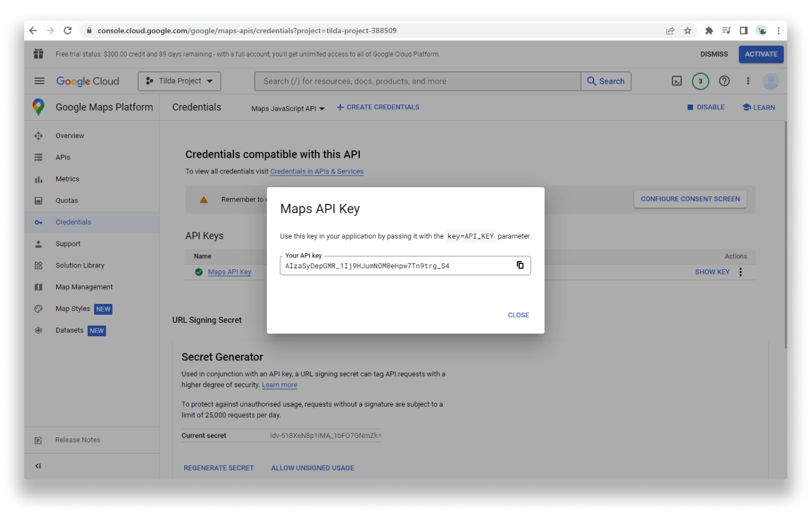Focus the resources search field

(x=418, y=81)
